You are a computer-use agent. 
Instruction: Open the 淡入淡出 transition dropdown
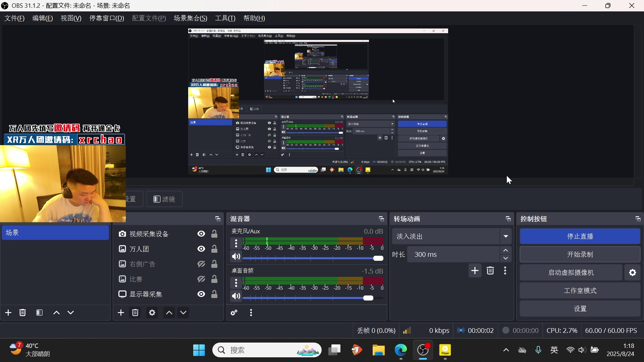505,237
